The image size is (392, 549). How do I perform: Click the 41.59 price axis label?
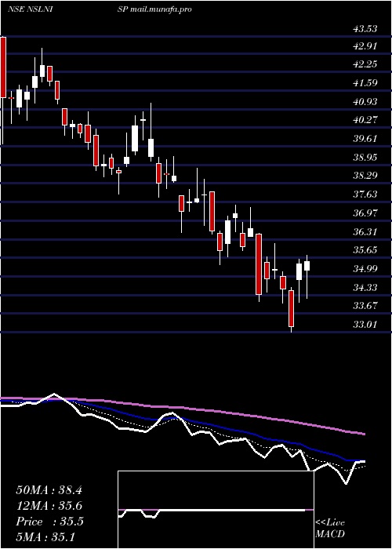coord(365,83)
